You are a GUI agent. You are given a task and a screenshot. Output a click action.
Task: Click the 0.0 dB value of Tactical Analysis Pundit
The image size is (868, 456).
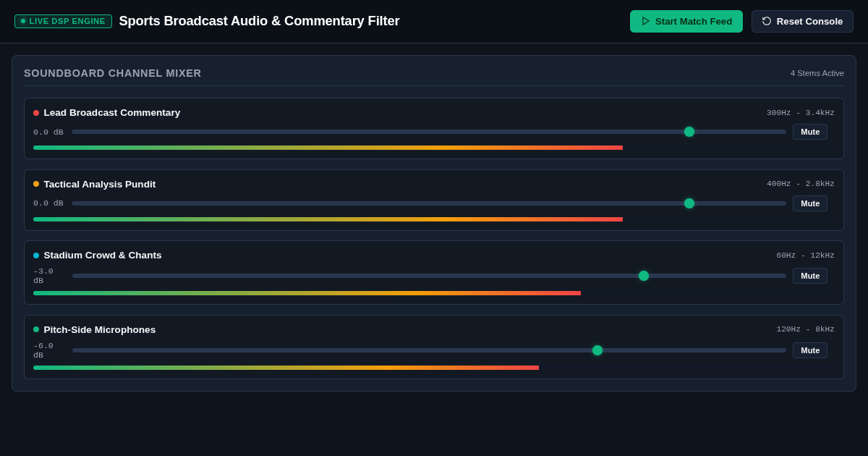48,203
